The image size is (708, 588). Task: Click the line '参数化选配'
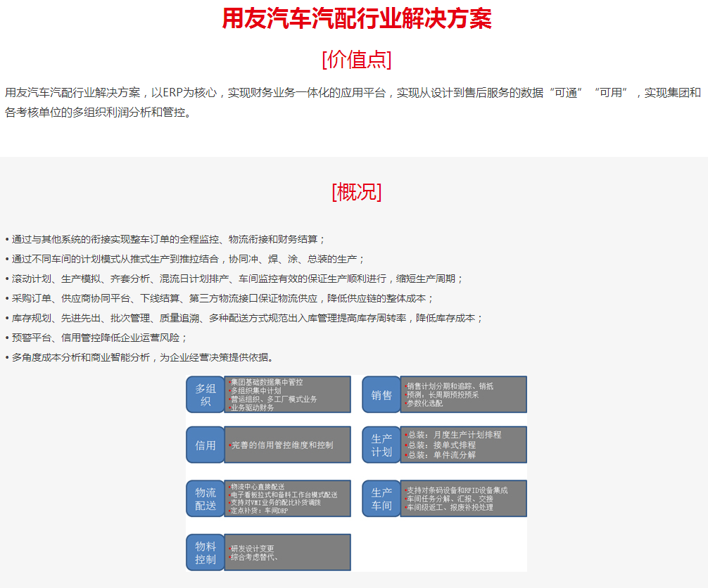pos(424,404)
